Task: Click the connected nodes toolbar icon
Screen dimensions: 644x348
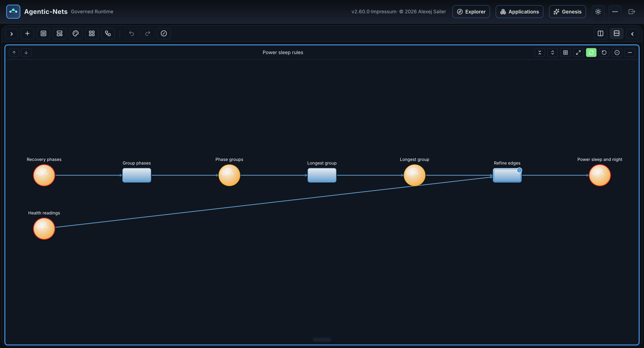Action: pyautogui.click(x=108, y=33)
